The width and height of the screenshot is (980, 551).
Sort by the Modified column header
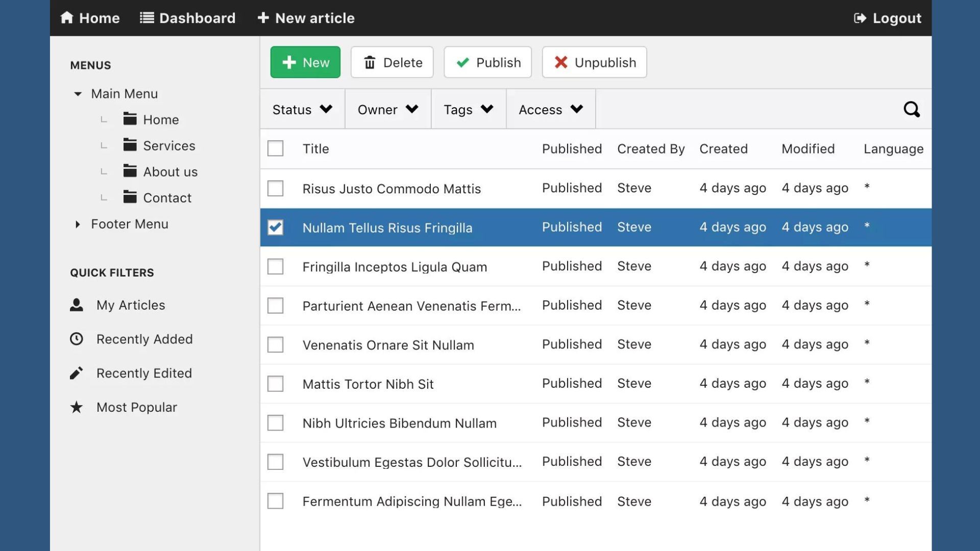(808, 148)
